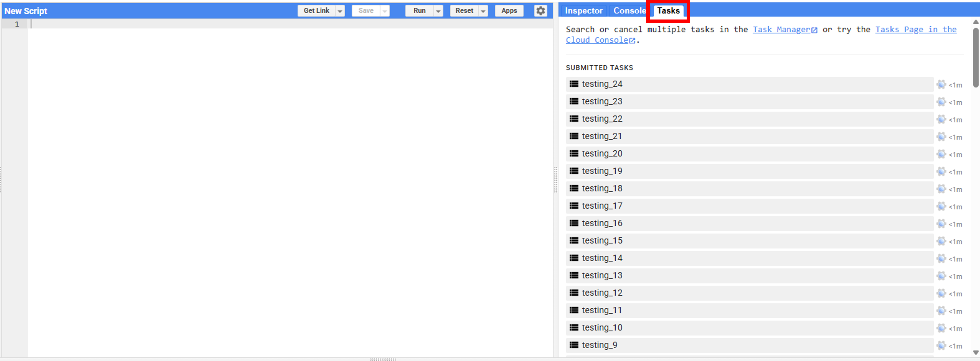Click the spinning gear status for testing_22
980x361 pixels.
tap(941, 119)
